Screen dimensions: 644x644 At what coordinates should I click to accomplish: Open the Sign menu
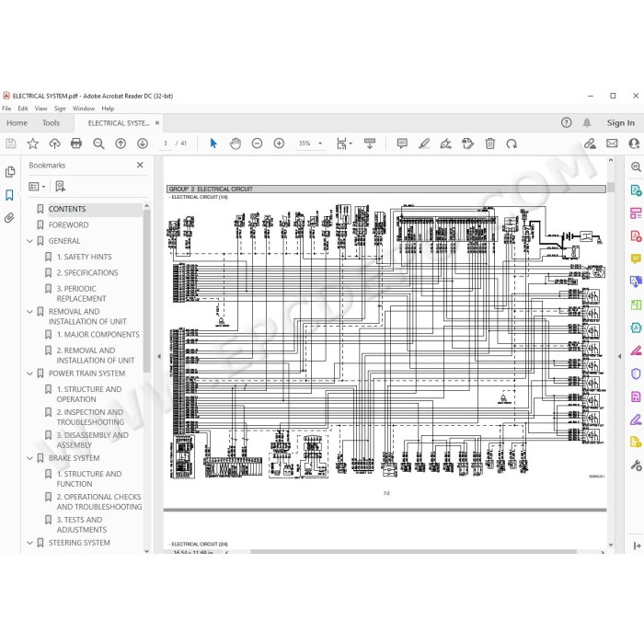coord(60,109)
